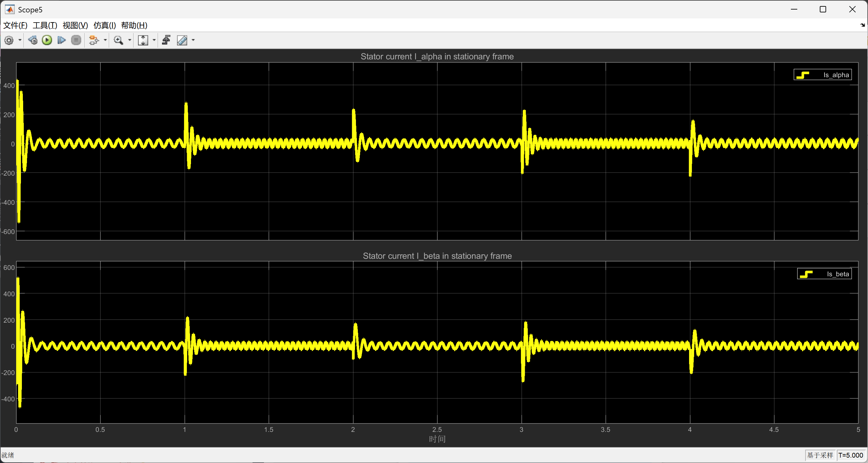The width and height of the screenshot is (868, 463).
Task: Click the scale Y-axis limits icon
Action: [x=143, y=40]
